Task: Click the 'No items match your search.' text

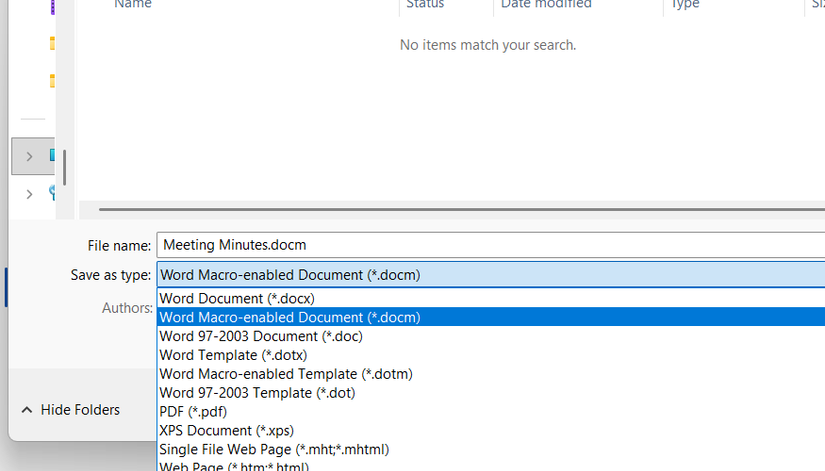Action: pos(488,45)
